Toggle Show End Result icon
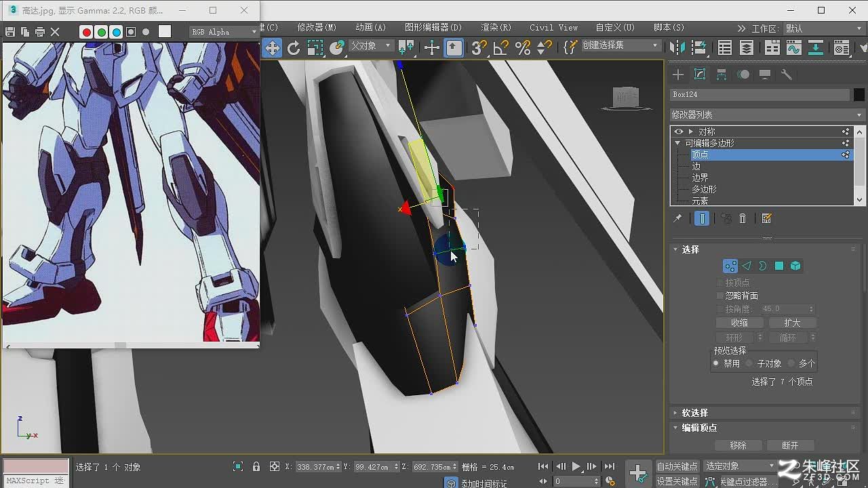 tap(702, 218)
